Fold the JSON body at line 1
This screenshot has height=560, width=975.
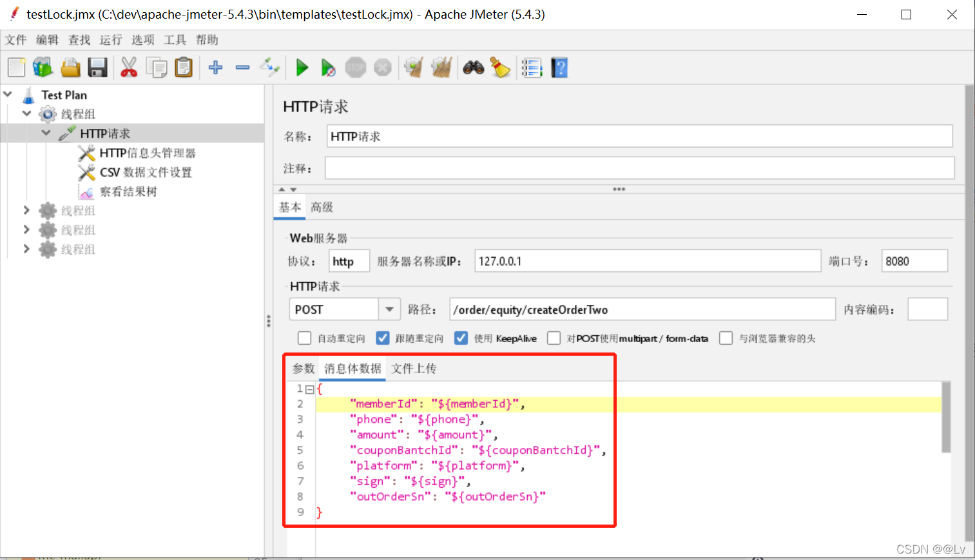(310, 389)
